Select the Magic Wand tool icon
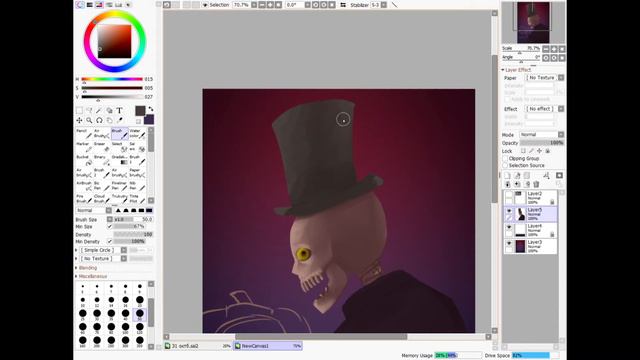This screenshot has height=360, width=640. click(x=99, y=111)
